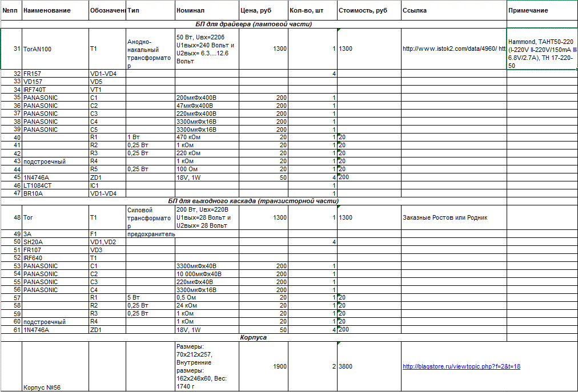578x392 pixels.
Task: Click the VD5 designation cell
Action: coord(107,82)
